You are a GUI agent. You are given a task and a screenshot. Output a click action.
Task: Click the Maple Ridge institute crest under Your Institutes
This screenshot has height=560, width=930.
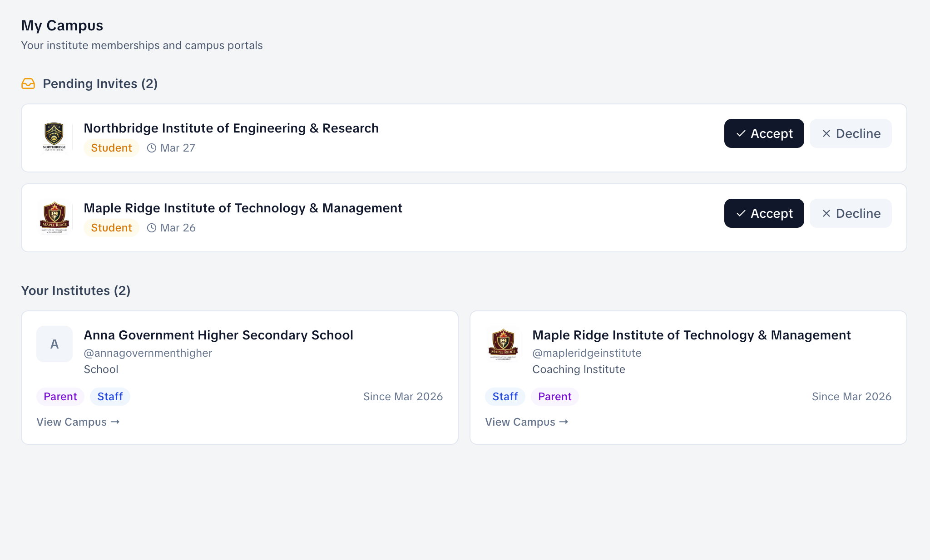tap(503, 344)
